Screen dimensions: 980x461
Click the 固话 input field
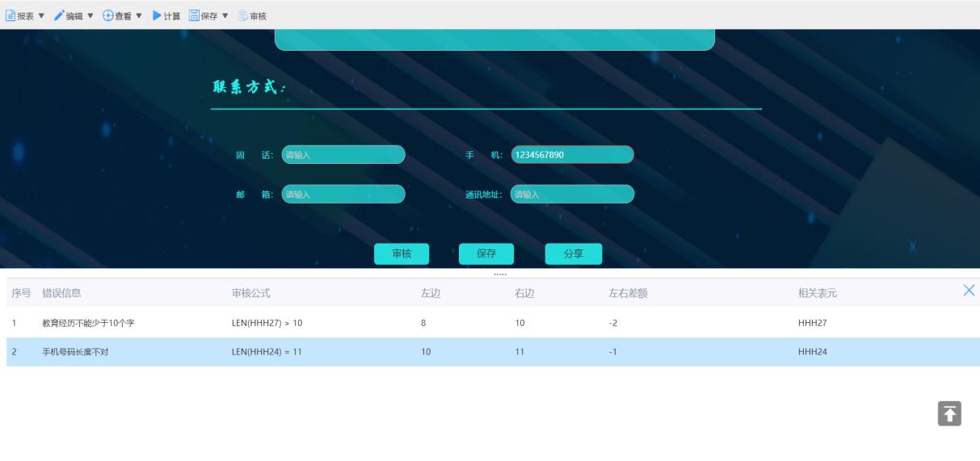coord(343,155)
